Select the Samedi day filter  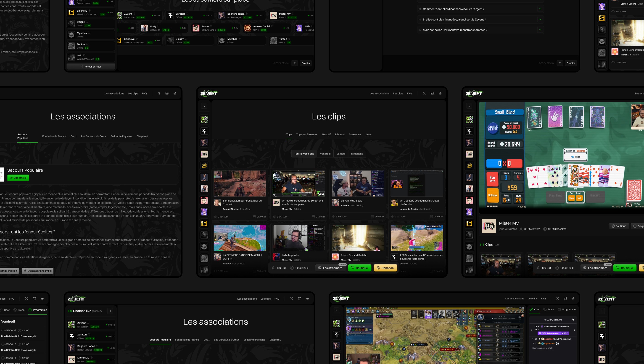point(341,154)
